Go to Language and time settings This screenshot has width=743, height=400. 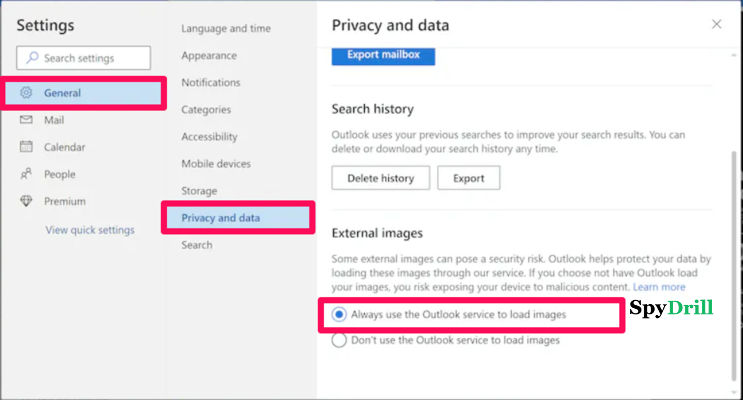[x=226, y=28]
